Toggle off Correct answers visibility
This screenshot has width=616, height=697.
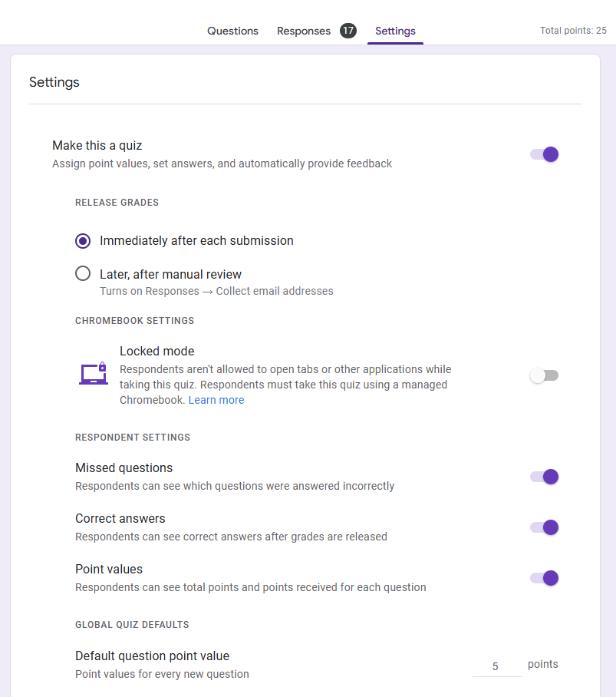pos(545,527)
